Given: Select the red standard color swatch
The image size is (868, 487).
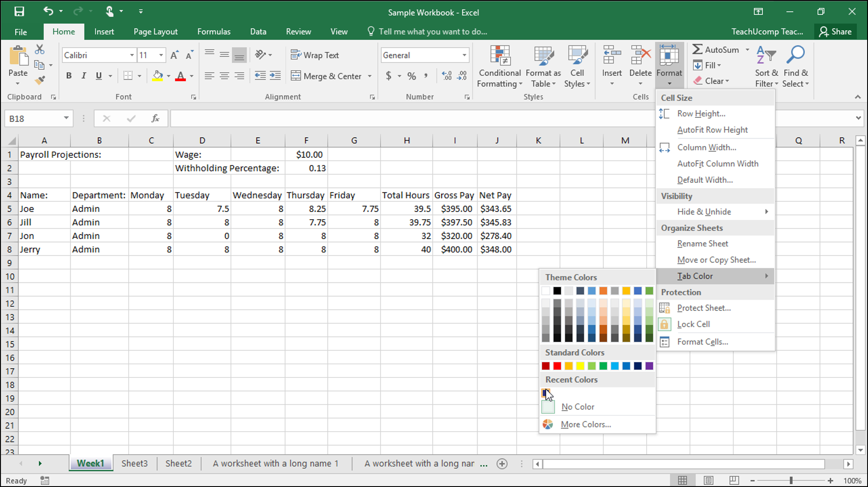Looking at the screenshot, I should [557, 366].
